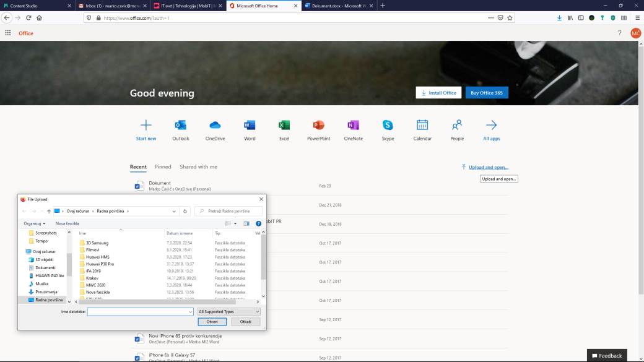
Task: Open the Office app launcher grid
Action: click(x=8, y=33)
